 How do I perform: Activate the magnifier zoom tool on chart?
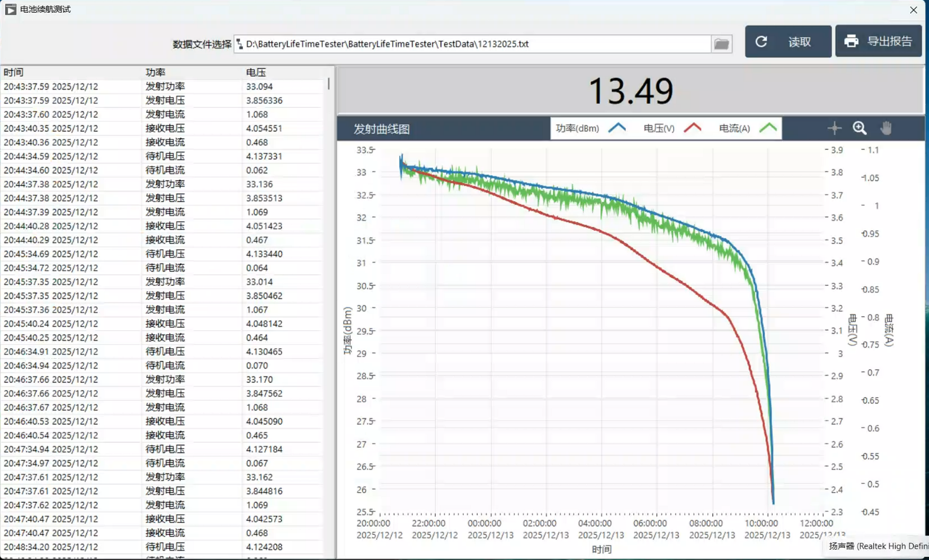click(x=860, y=128)
